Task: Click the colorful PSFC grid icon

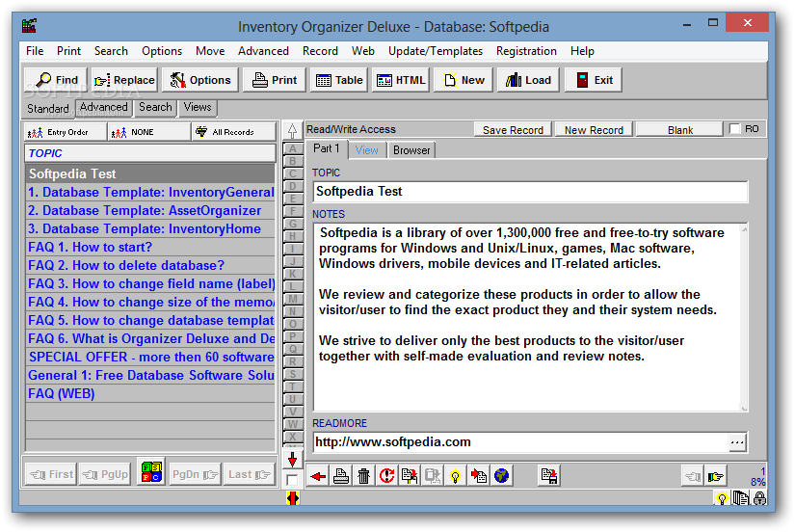Action: pyautogui.click(x=151, y=471)
